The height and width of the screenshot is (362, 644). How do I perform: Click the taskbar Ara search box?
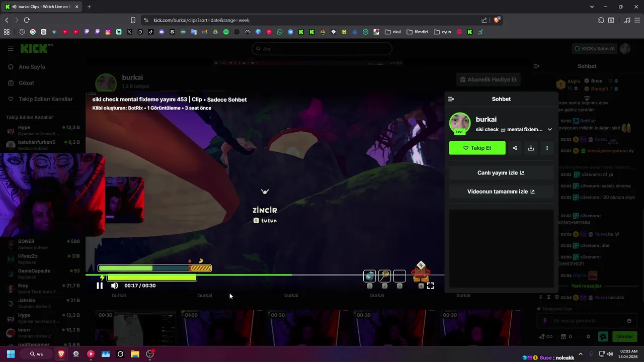pos(37,354)
